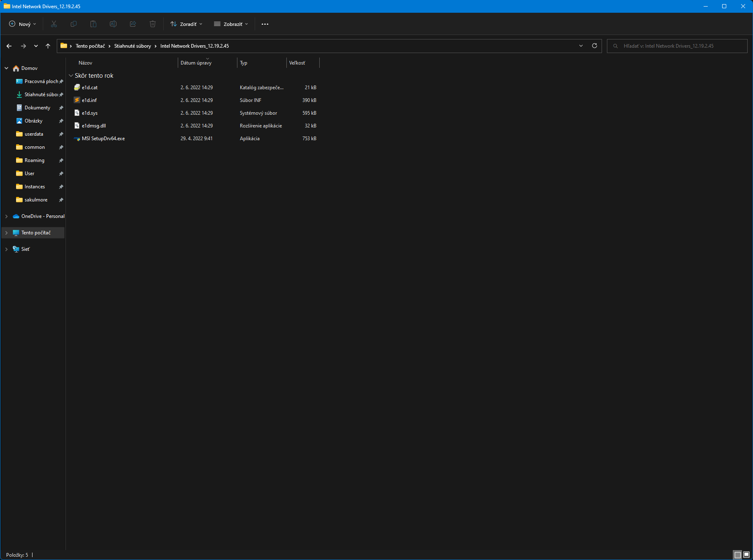Open the Zoradiť sort dropdown
Viewport: 753px width, 560px height.
click(186, 24)
